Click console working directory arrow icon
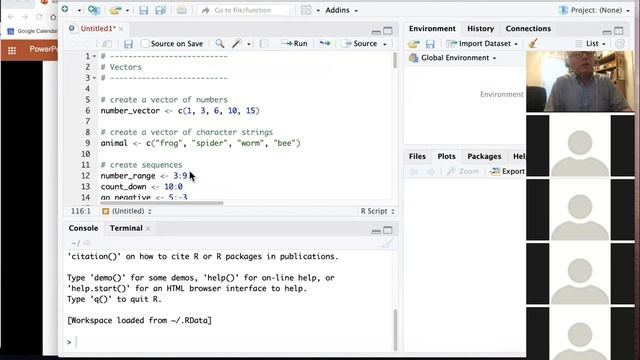Viewport: 640px width, 360px height. [87, 243]
